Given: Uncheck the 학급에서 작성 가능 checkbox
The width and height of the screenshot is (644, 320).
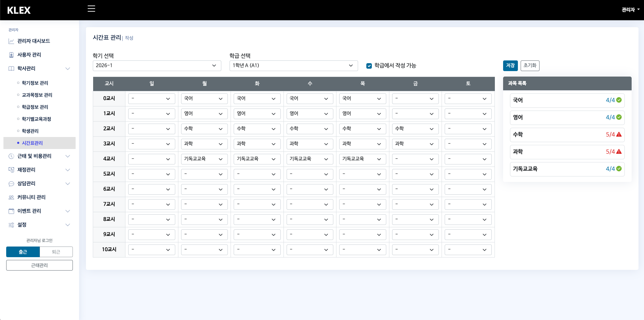Looking at the screenshot, I should (369, 66).
